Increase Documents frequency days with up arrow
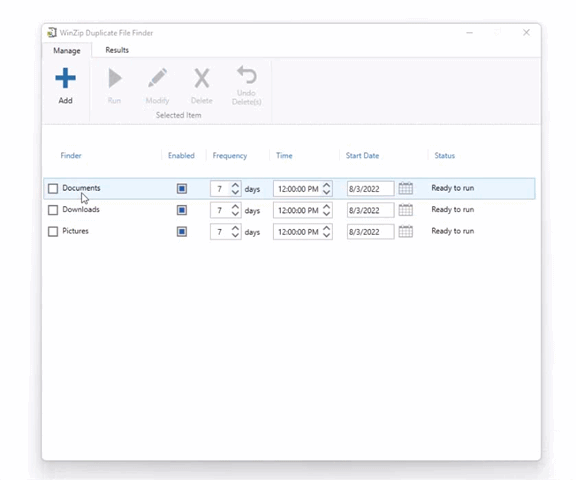 point(235,185)
